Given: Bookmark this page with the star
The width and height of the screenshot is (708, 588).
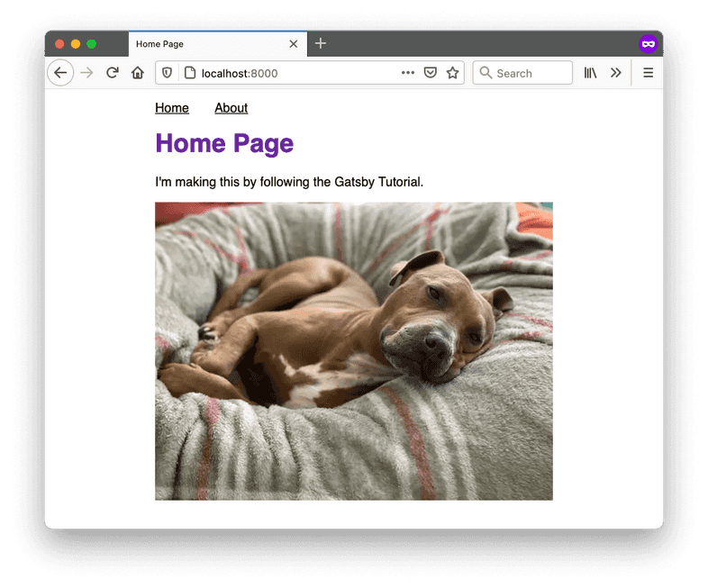Looking at the screenshot, I should [452, 73].
